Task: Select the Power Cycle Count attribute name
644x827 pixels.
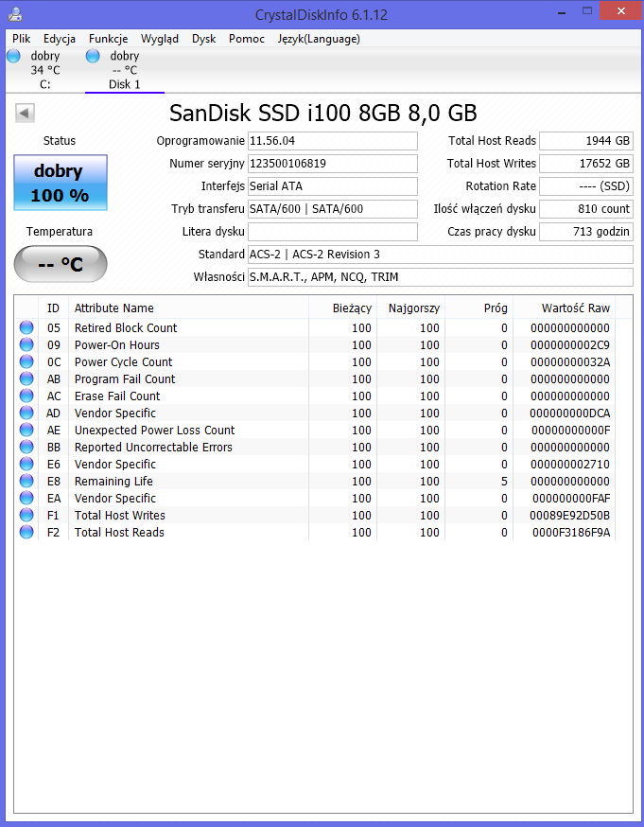Action: click(123, 361)
